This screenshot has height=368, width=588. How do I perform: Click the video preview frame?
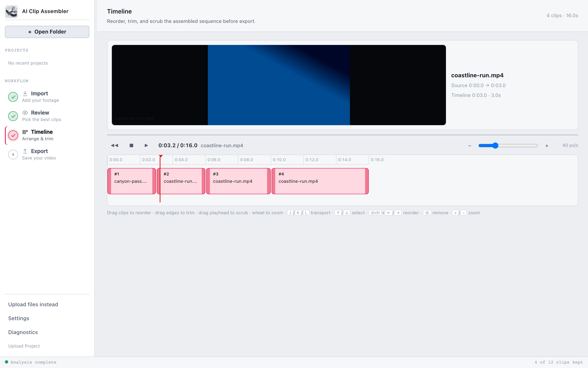click(x=279, y=85)
